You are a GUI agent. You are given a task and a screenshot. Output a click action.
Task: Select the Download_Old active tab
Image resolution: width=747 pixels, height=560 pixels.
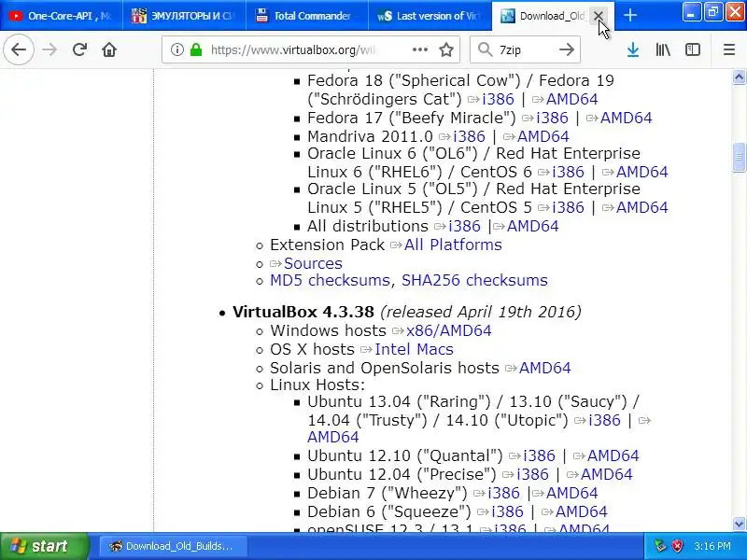[543, 16]
